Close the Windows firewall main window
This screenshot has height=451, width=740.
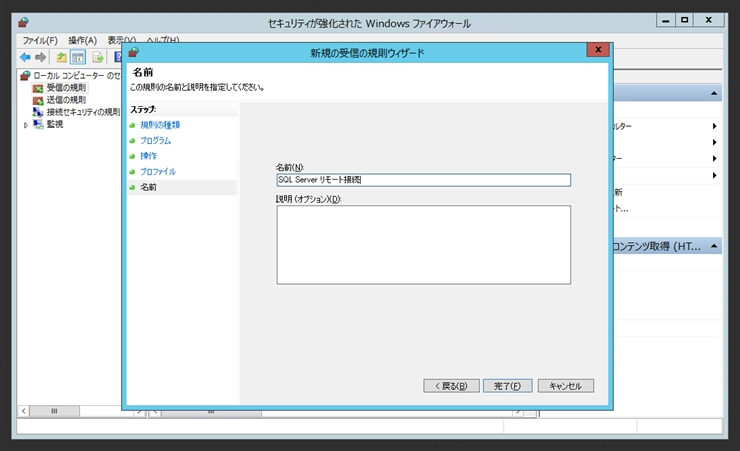(x=708, y=20)
